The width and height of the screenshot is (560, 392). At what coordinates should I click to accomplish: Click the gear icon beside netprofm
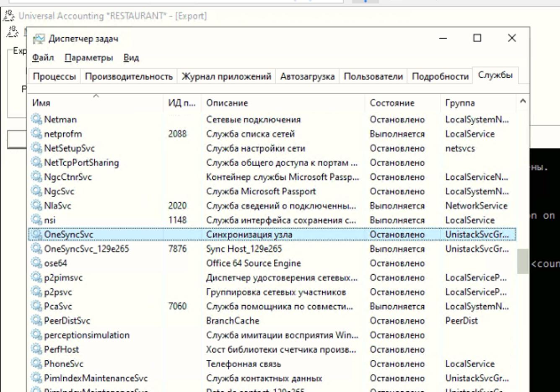37,134
